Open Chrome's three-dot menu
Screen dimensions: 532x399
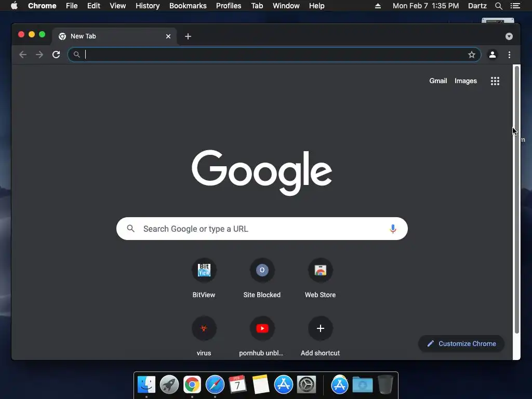[x=509, y=55]
